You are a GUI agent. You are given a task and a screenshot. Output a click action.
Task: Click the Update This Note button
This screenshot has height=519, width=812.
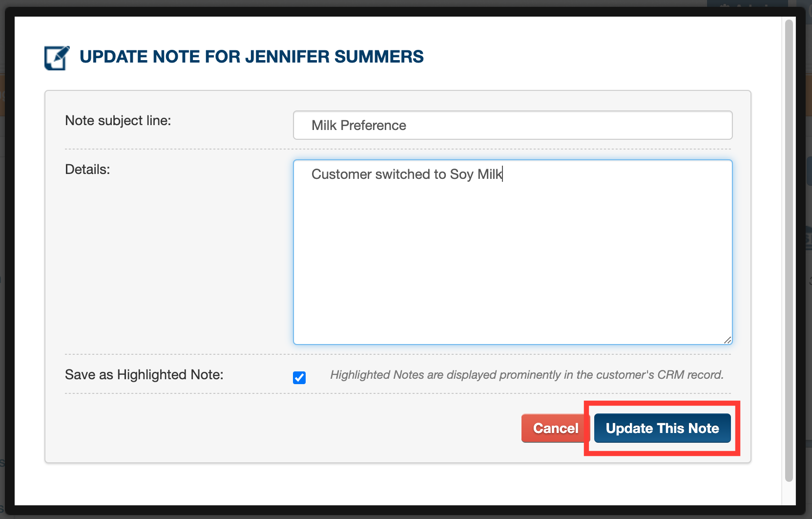(662, 428)
